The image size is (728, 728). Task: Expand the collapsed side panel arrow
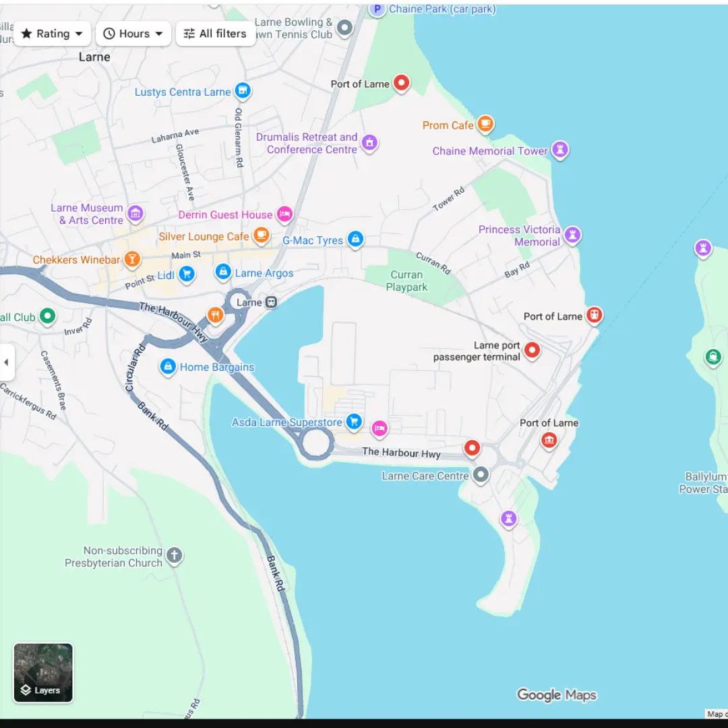[7, 362]
